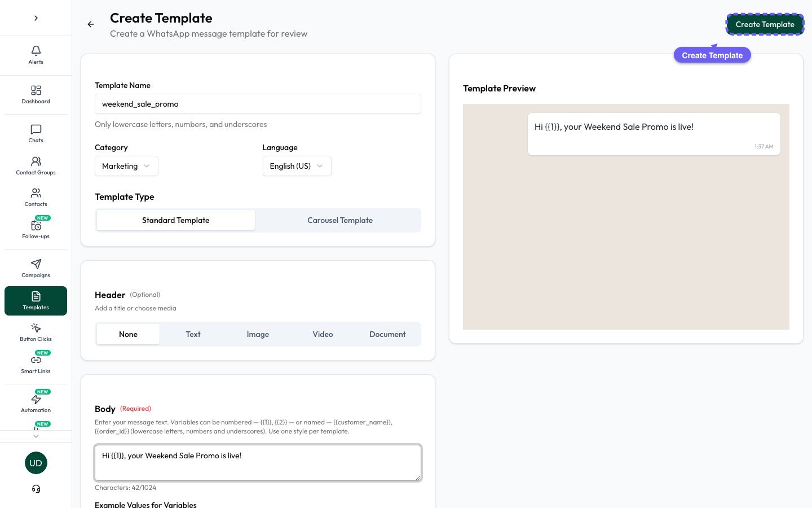Click the template preview message bubble
Viewport: 812px width, 508px height.
[654, 134]
